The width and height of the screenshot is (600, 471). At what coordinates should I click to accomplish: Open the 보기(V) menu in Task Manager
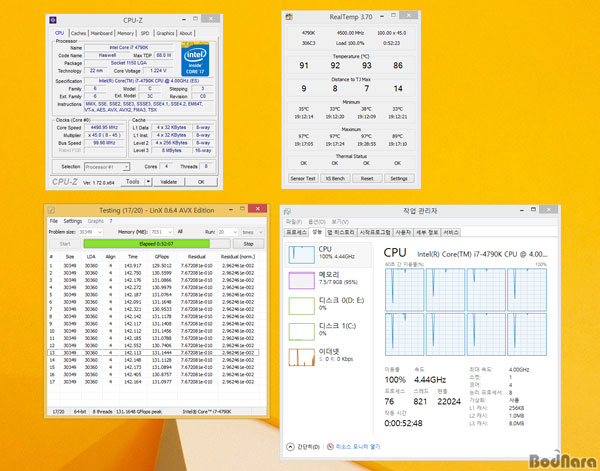pos(340,222)
